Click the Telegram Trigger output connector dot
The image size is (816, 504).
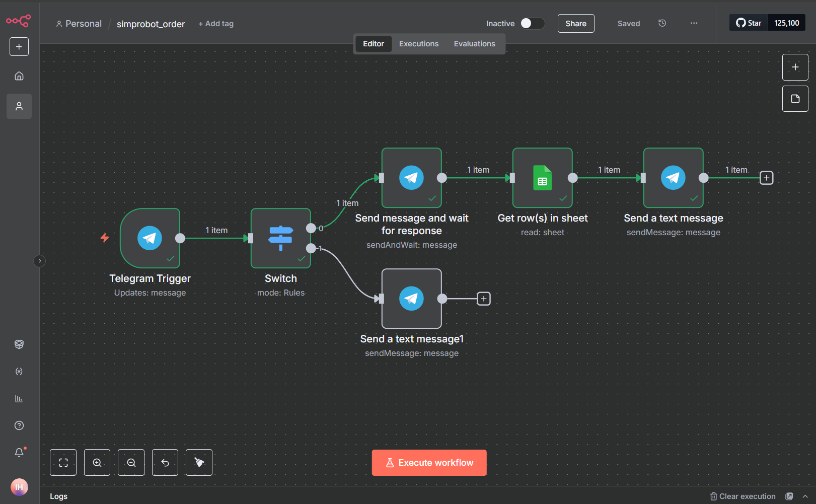180,238
